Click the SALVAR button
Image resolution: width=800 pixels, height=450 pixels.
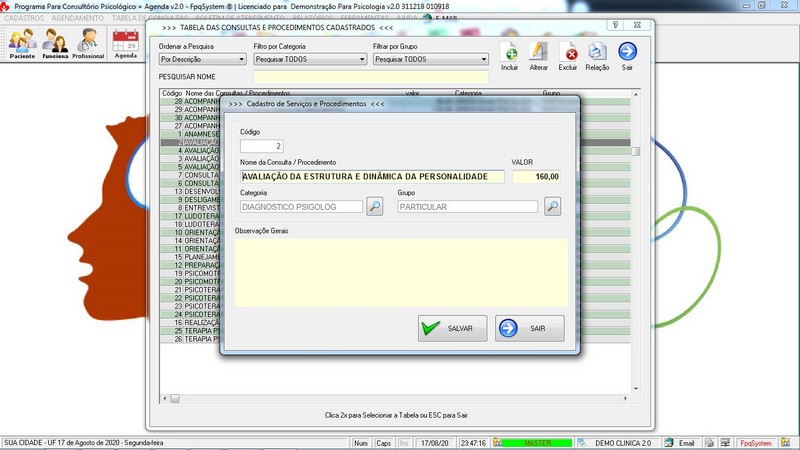pyautogui.click(x=452, y=328)
